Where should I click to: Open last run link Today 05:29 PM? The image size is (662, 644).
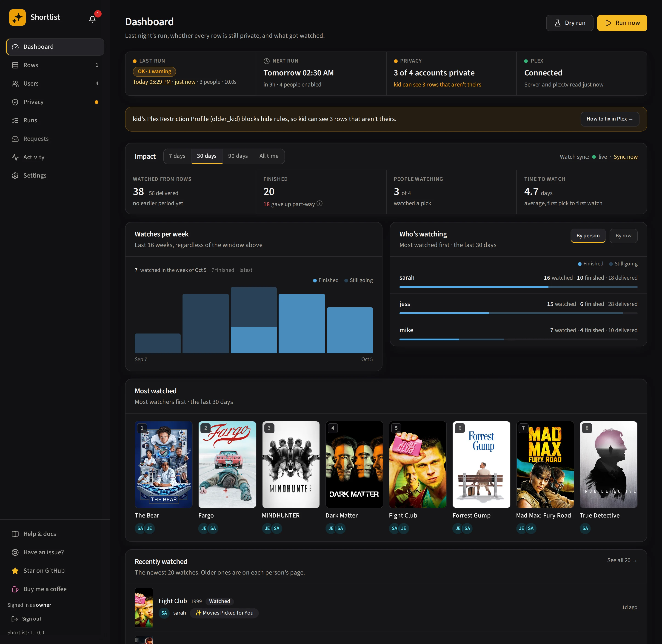pos(164,82)
